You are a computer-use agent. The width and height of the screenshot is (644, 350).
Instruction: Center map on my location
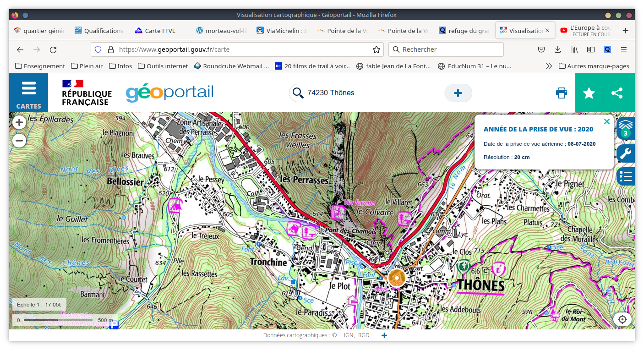pos(622,319)
